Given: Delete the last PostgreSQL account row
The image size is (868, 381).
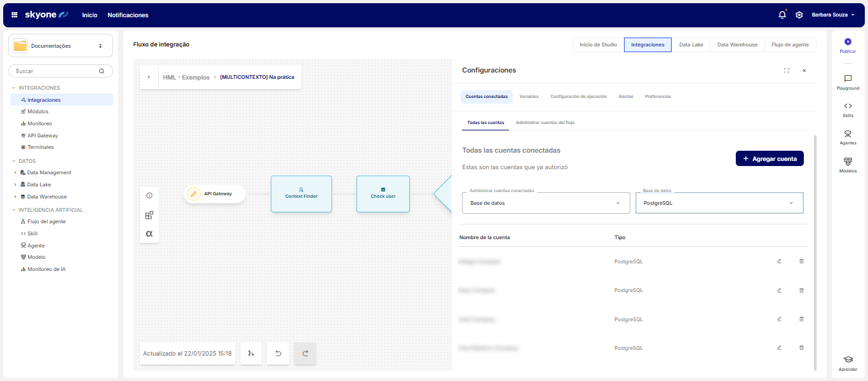Looking at the screenshot, I should point(801,348).
